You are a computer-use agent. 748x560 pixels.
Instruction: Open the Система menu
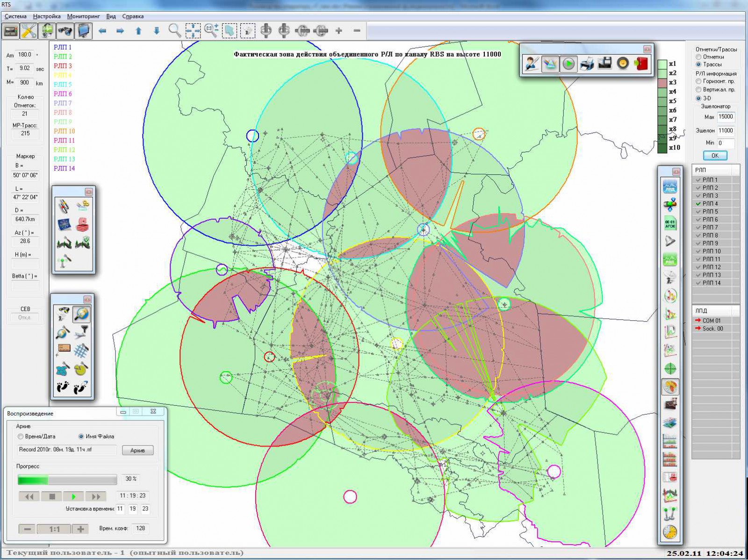tap(15, 16)
